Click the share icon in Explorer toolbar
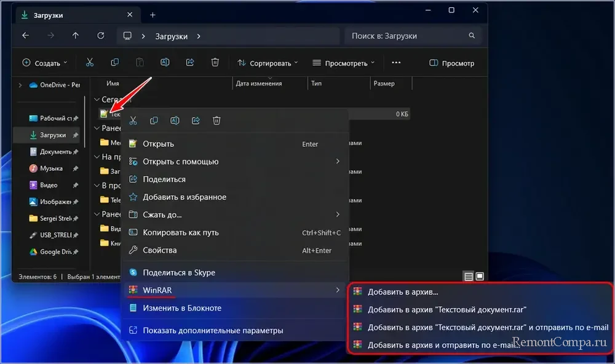615x364 pixels. (x=190, y=63)
